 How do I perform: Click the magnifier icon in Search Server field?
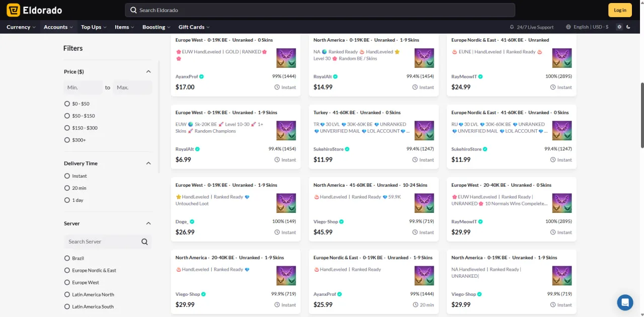144,242
